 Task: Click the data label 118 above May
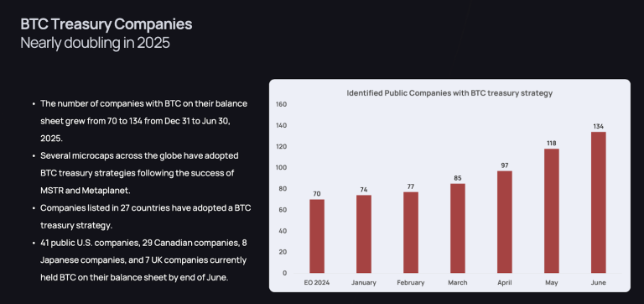552,143
